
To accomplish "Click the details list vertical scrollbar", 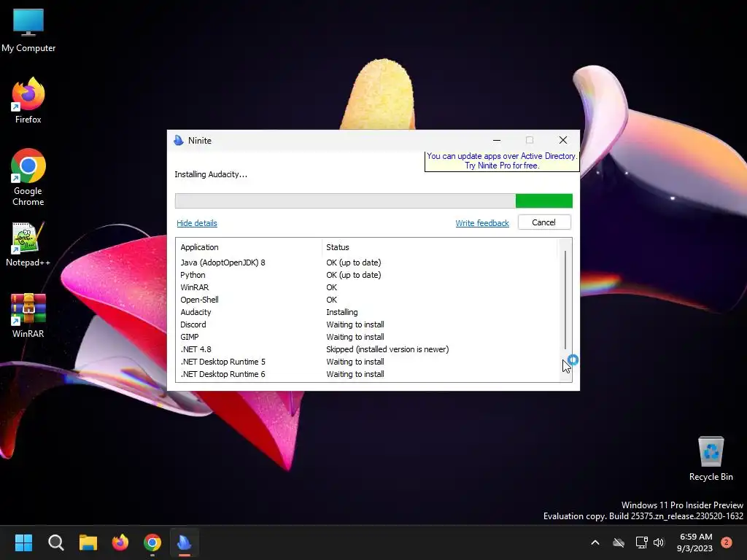I will click(565, 300).
